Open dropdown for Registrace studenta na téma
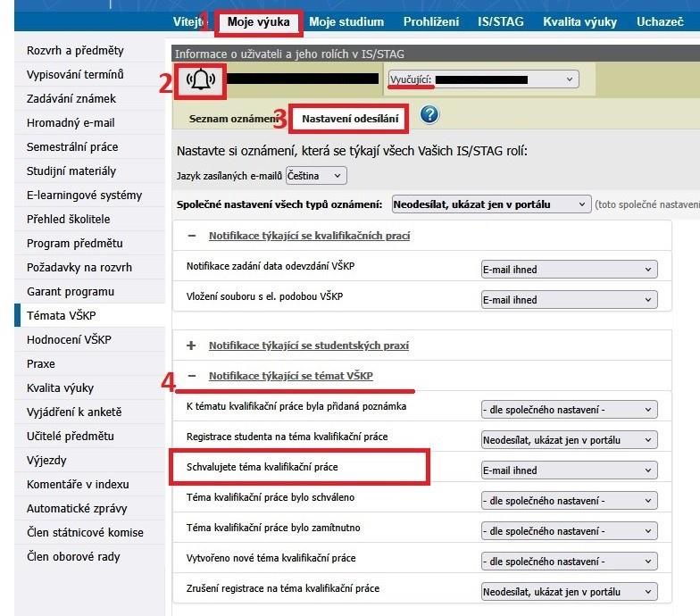The width and height of the screenshot is (700, 616). [569, 440]
